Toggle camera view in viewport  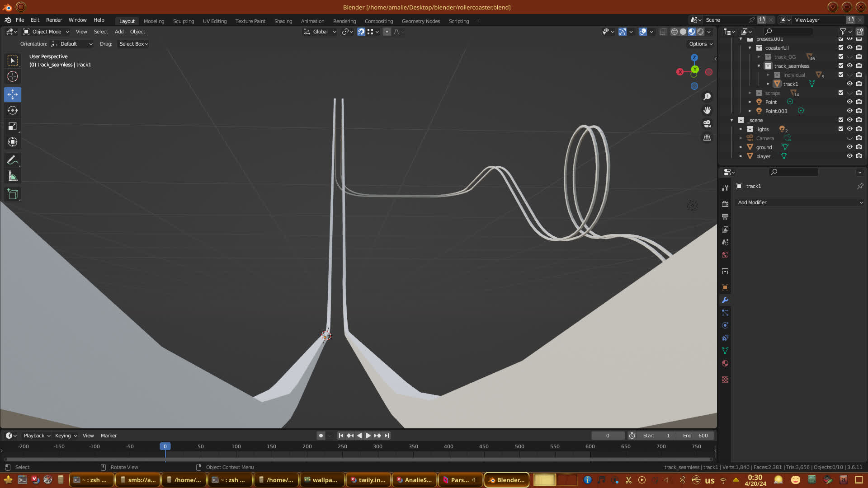click(707, 124)
